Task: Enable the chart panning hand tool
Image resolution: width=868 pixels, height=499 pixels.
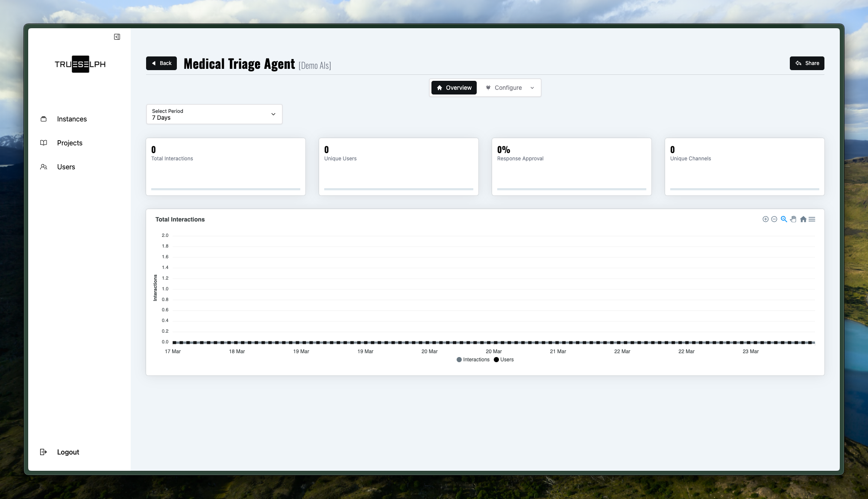Action: tap(793, 219)
